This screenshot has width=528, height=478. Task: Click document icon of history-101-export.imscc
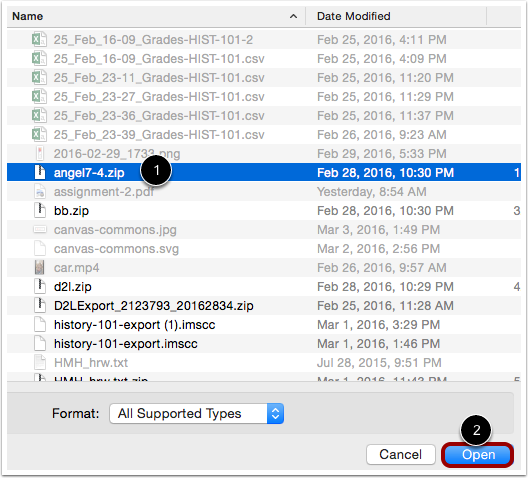[x=40, y=343]
